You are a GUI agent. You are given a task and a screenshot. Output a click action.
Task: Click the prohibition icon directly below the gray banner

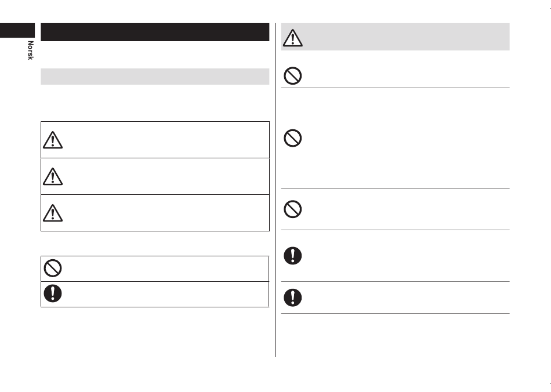[293, 75]
